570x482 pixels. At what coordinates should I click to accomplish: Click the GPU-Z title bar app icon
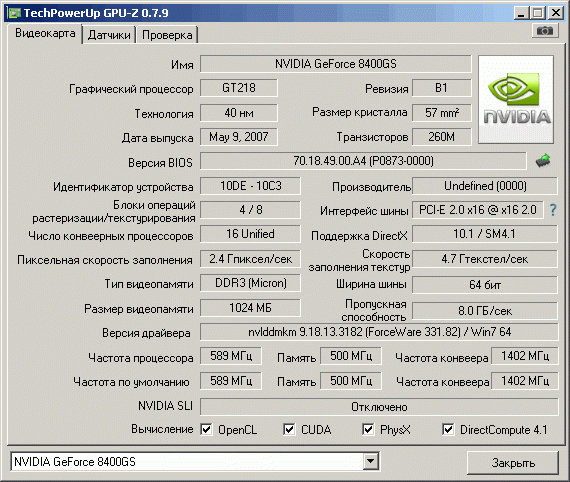click(14, 13)
